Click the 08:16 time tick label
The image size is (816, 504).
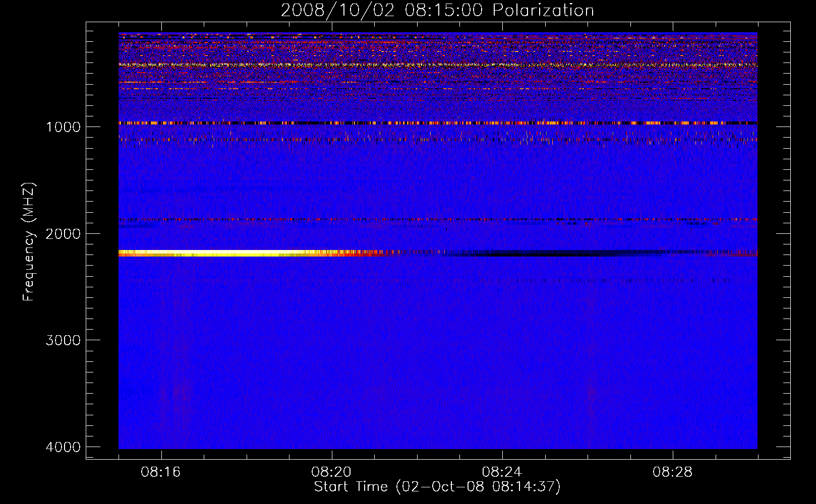161,472
